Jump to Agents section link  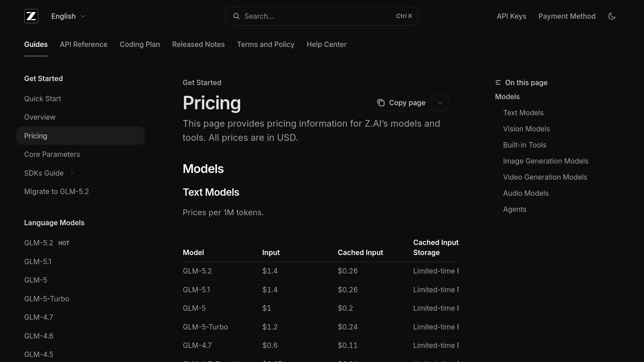point(515,209)
